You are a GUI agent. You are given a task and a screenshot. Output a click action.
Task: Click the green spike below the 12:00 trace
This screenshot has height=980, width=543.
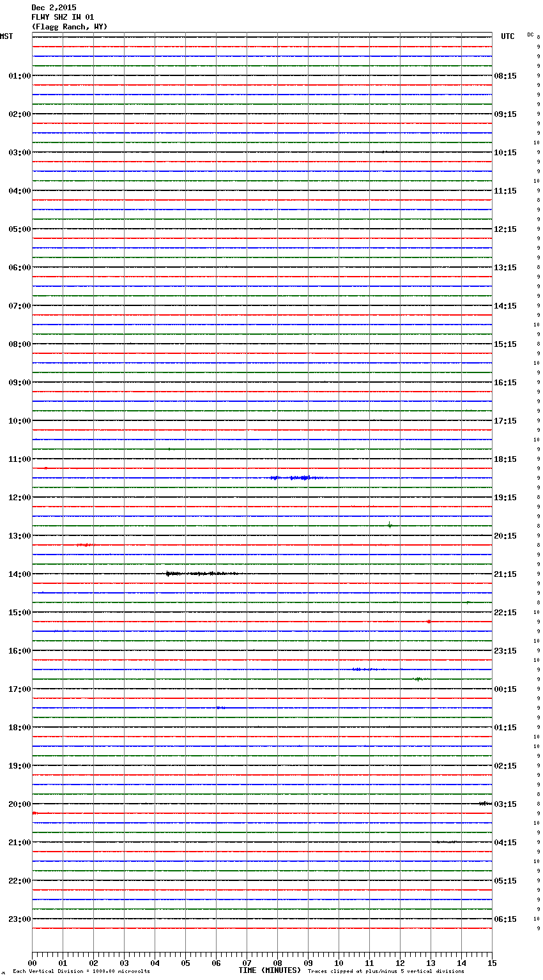(x=390, y=525)
